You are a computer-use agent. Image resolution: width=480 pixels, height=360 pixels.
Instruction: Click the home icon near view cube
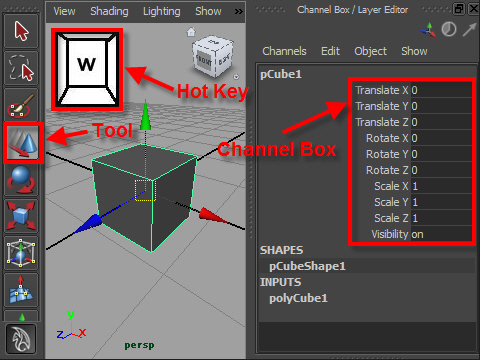(x=191, y=32)
